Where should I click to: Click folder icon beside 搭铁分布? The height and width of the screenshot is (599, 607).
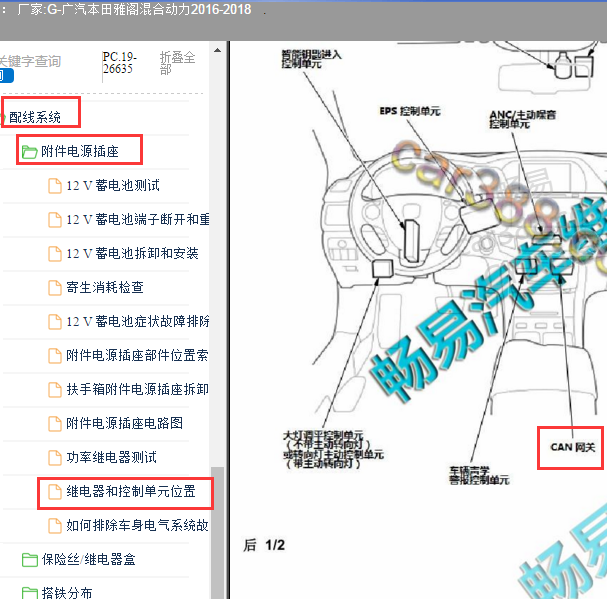point(29,593)
